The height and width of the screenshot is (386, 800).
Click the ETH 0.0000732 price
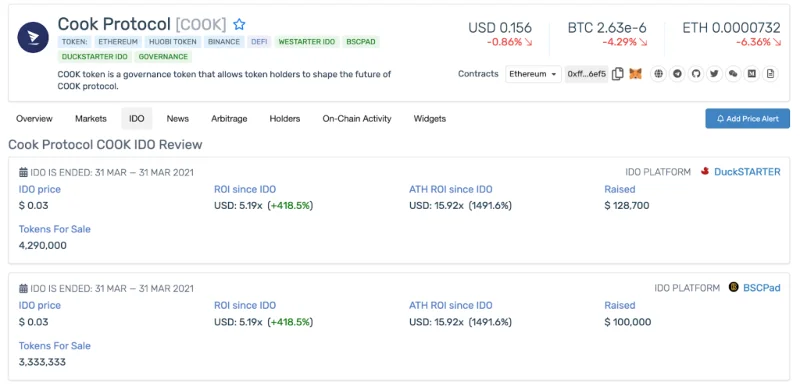click(732, 28)
